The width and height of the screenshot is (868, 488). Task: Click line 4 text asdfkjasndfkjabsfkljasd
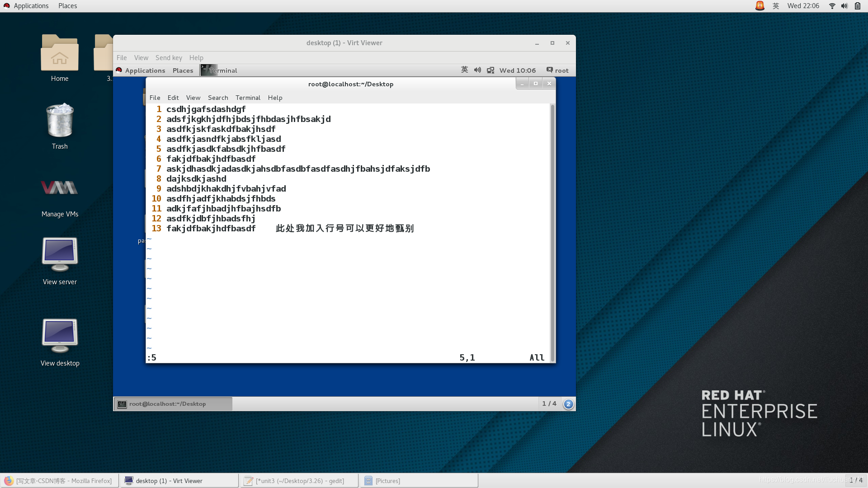coord(223,139)
